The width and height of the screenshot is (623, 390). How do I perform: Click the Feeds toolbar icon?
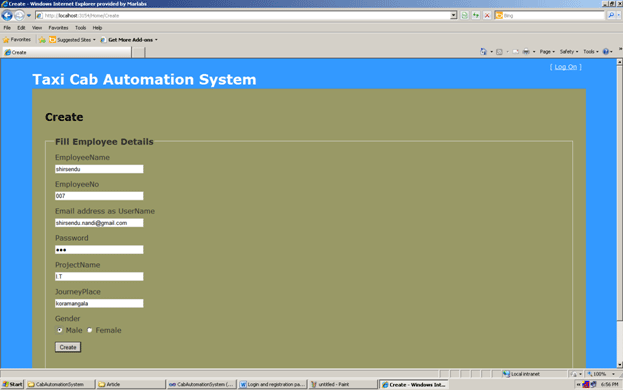coord(499,52)
